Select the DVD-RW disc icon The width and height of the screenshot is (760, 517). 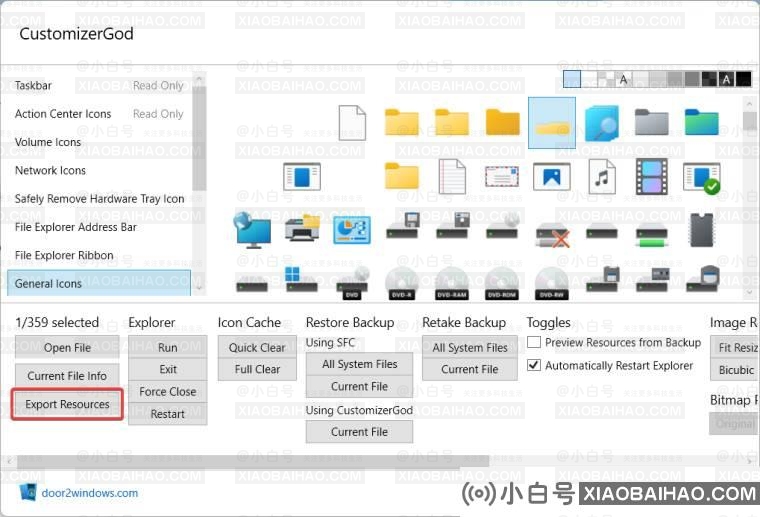tap(552, 283)
